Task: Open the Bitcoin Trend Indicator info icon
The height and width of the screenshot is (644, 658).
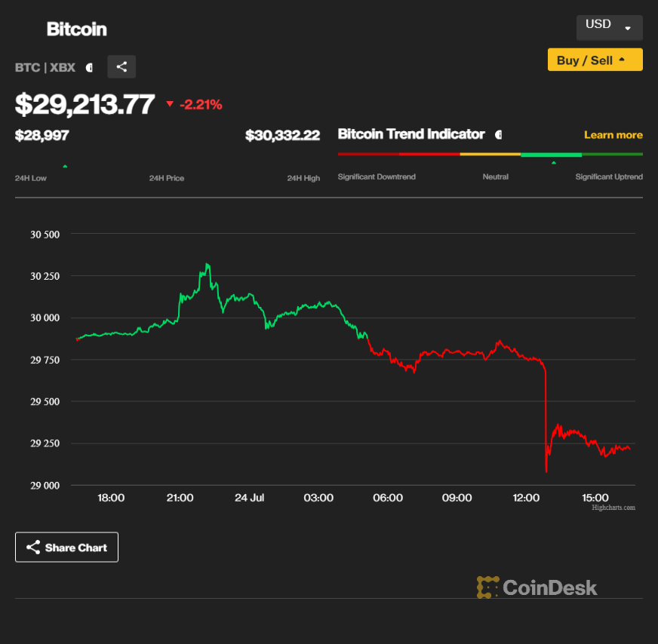Action: pyautogui.click(x=498, y=135)
